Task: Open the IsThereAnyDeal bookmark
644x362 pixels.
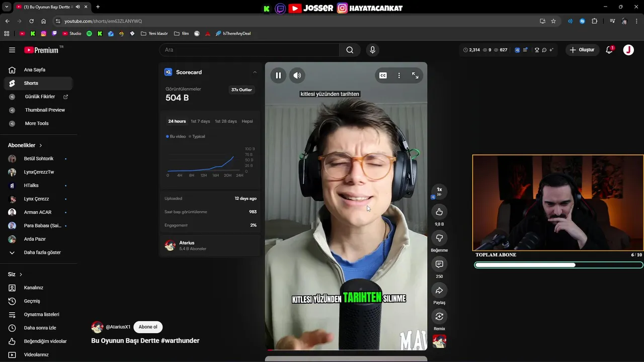Action: [233, 34]
